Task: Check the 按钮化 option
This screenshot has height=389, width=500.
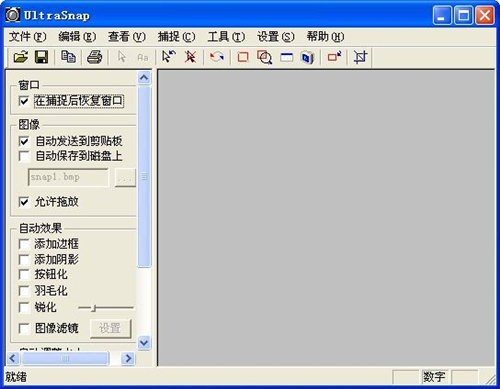Action: pyautogui.click(x=24, y=275)
